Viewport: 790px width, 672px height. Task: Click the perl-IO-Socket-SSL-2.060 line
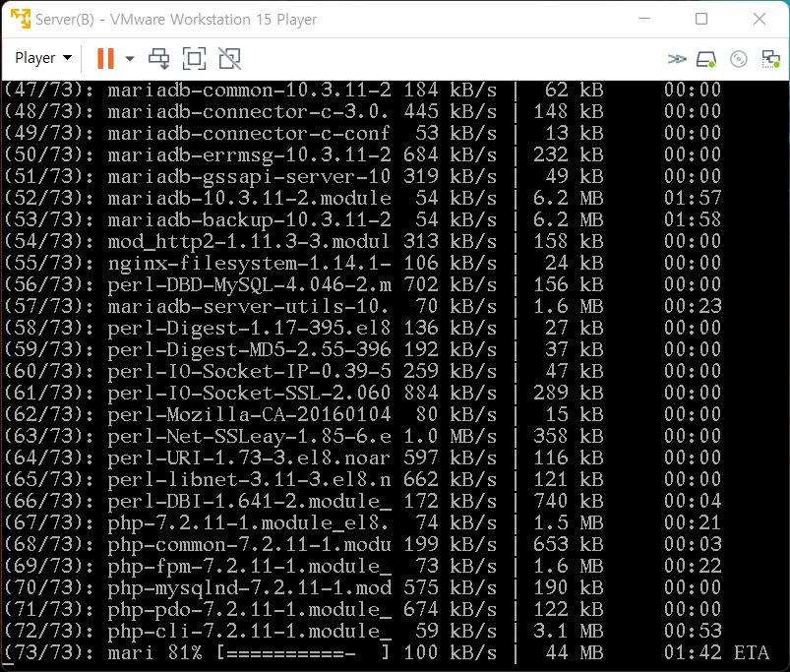(363, 393)
